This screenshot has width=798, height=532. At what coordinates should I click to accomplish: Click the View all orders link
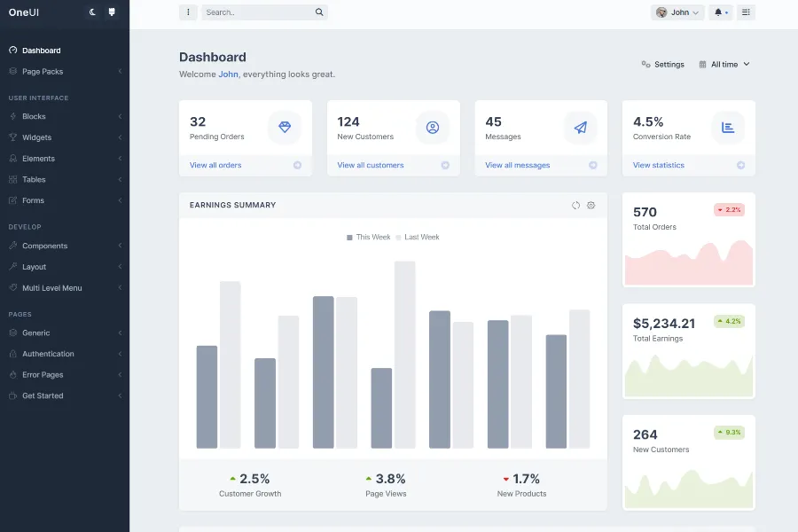[215, 165]
